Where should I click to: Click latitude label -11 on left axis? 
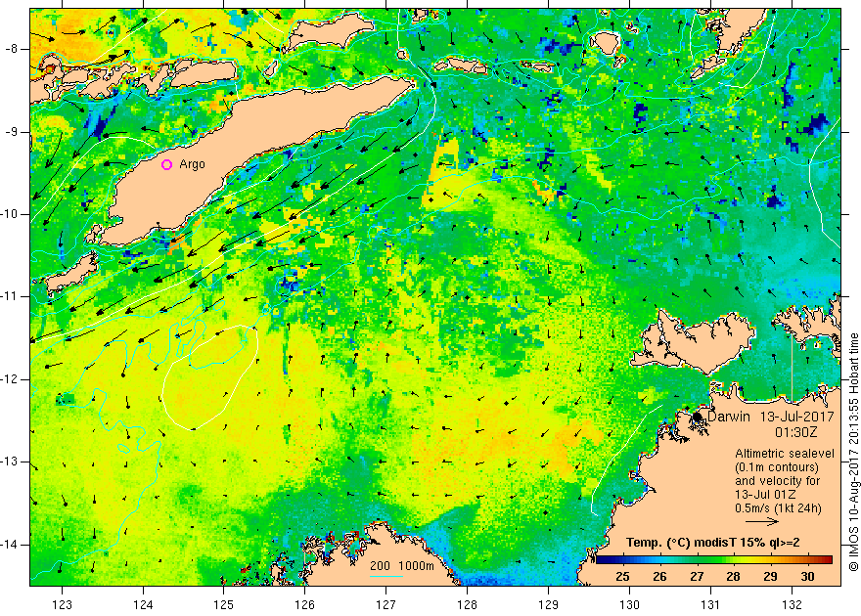tap(10, 296)
